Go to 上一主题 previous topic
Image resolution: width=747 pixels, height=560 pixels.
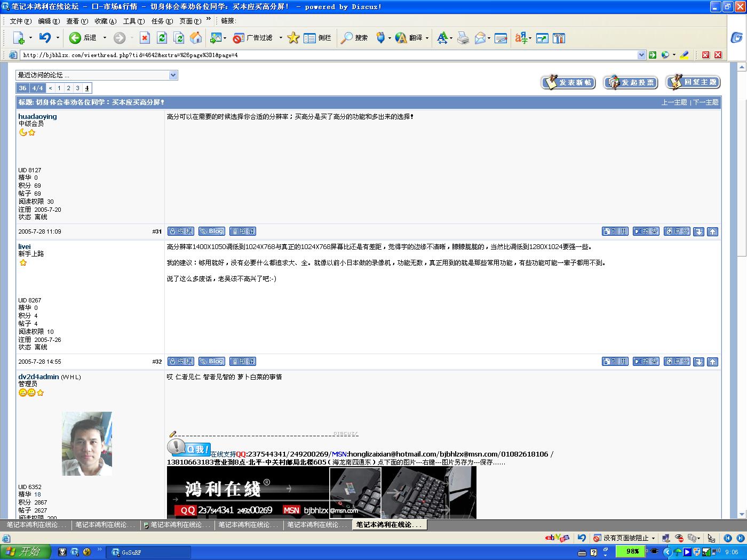pos(674,102)
